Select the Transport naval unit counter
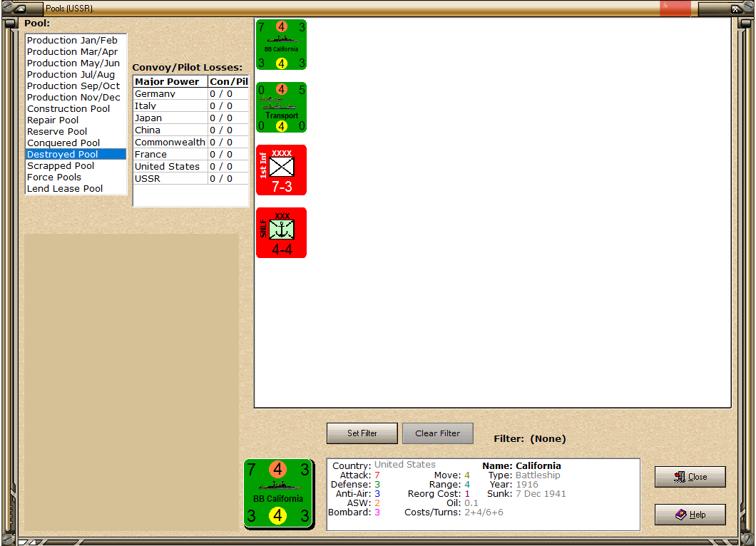Viewport: 756px width, 546px height. coord(282,108)
